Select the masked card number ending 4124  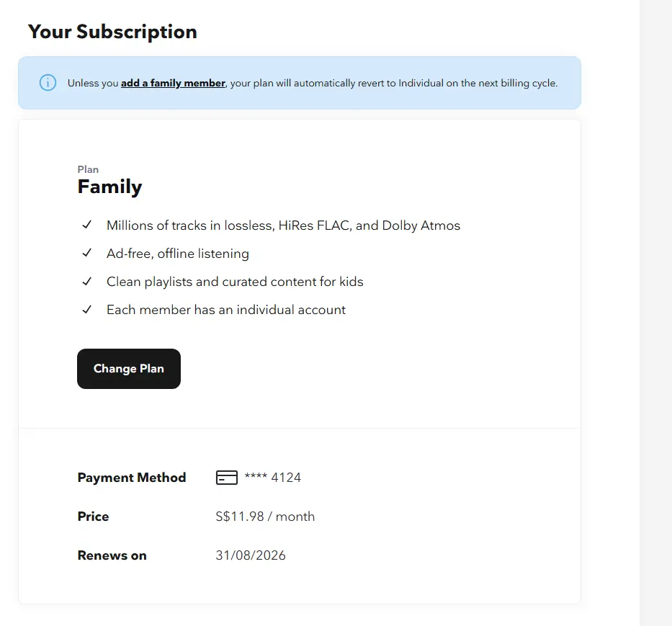pos(273,477)
